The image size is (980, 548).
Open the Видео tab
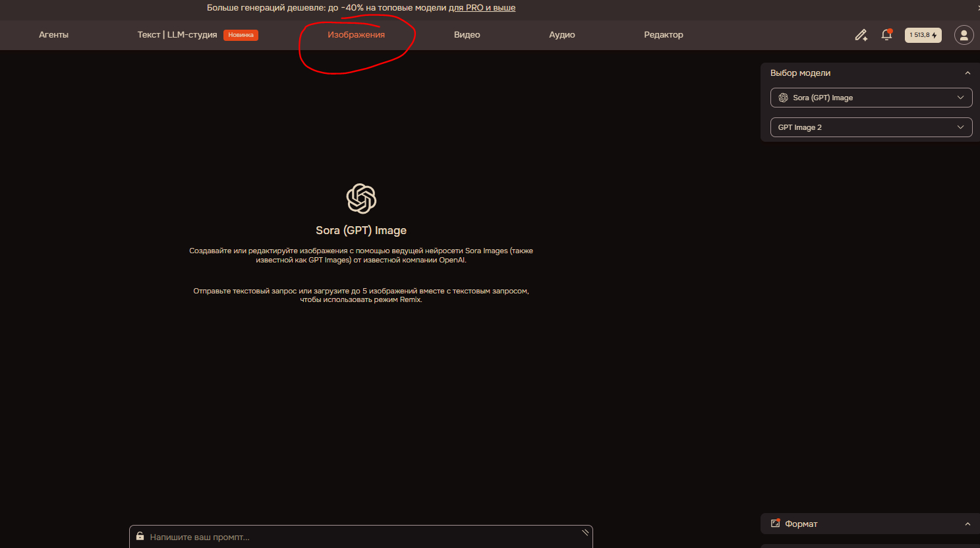(467, 35)
